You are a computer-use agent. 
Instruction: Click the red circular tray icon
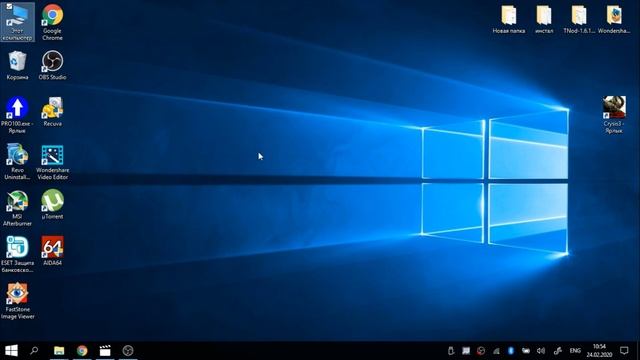[x=481, y=351]
